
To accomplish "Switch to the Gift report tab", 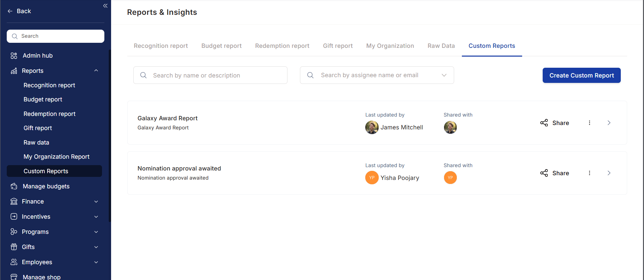I will [338, 46].
